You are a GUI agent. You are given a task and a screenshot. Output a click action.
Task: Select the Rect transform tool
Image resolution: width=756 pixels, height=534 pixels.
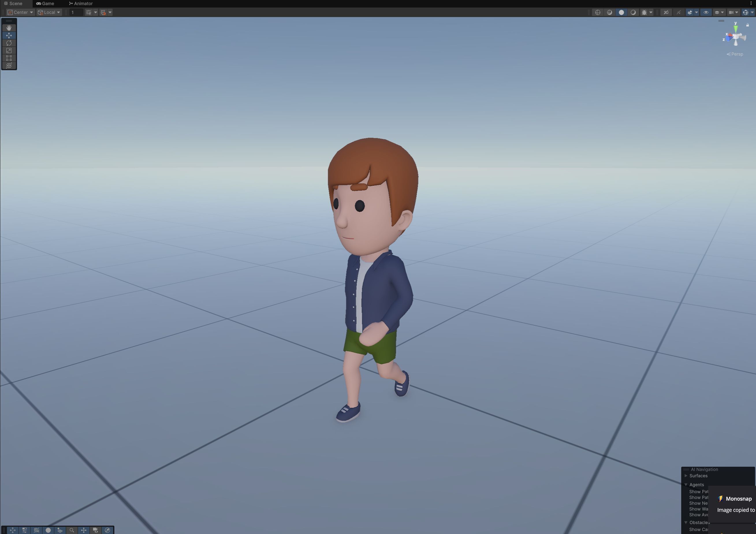9,58
